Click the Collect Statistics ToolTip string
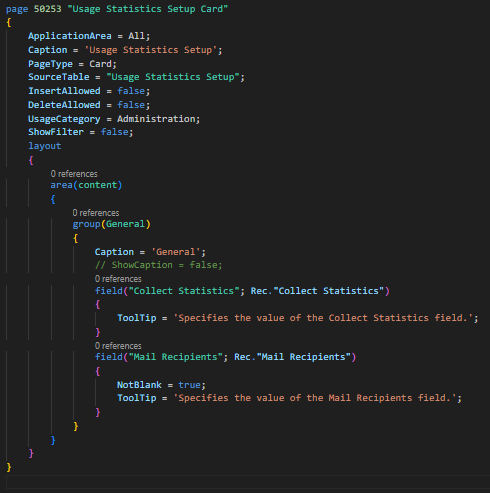This screenshot has height=493, width=490. (323, 318)
